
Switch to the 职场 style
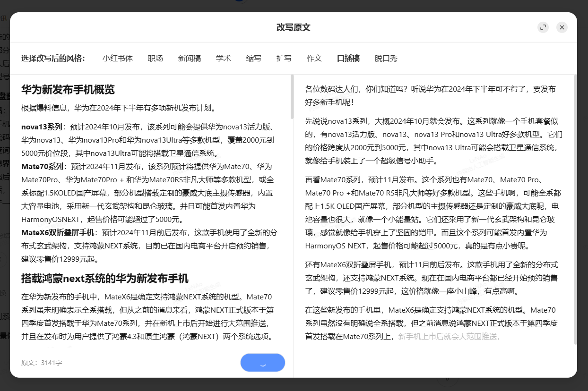[156, 58]
